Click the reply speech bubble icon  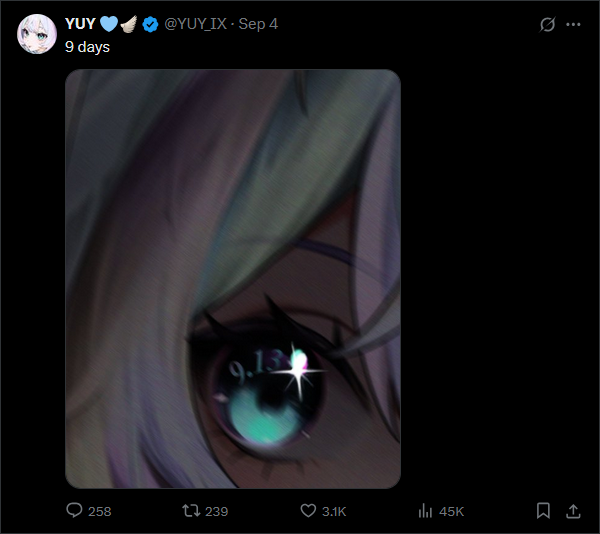(74, 510)
